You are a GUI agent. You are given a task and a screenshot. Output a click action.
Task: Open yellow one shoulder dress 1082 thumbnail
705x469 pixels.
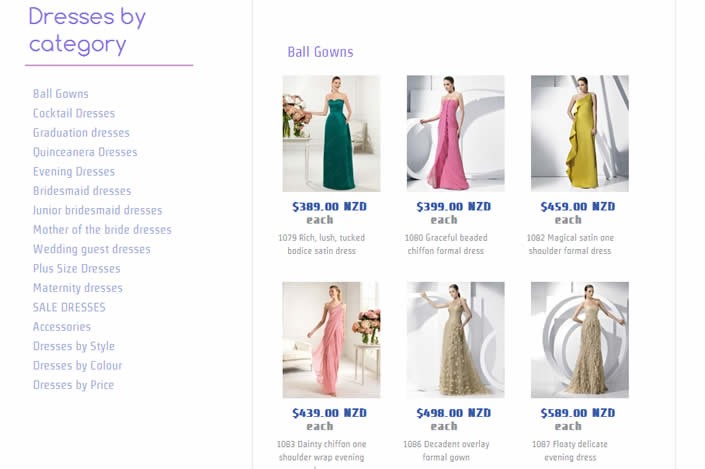580,134
